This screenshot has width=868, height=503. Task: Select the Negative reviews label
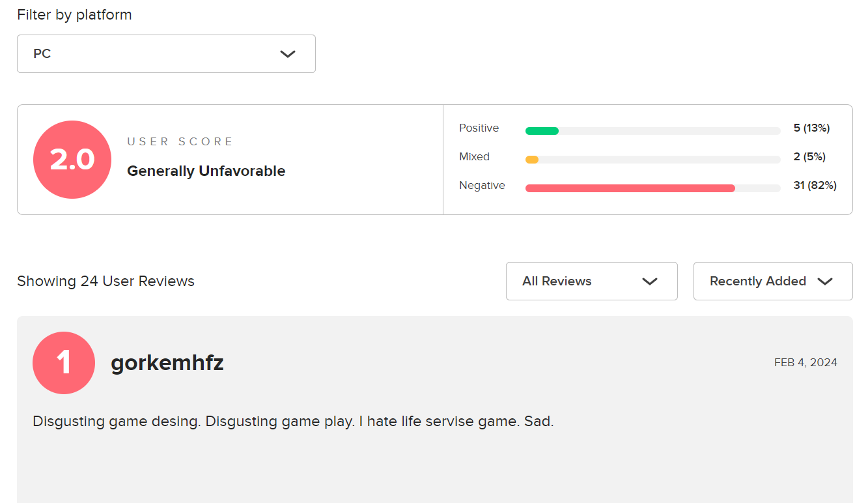[482, 186]
